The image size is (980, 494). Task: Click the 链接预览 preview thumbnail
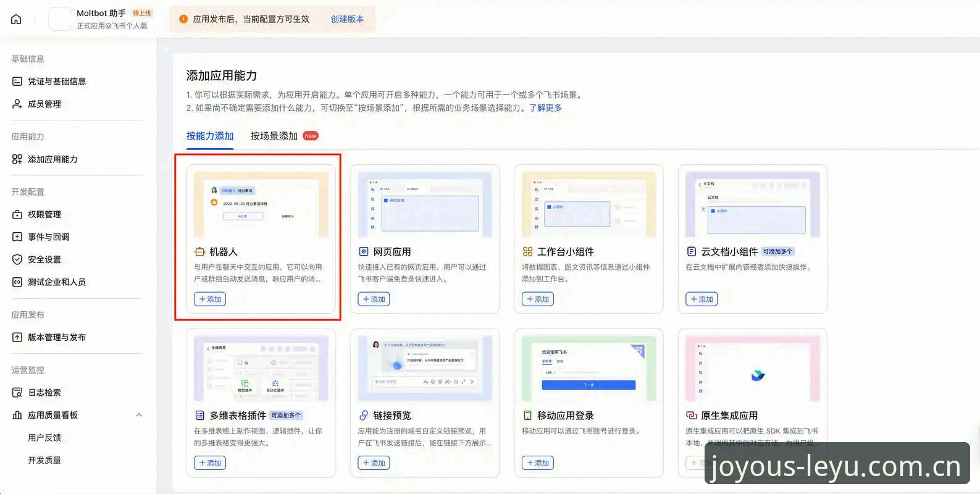pos(425,368)
